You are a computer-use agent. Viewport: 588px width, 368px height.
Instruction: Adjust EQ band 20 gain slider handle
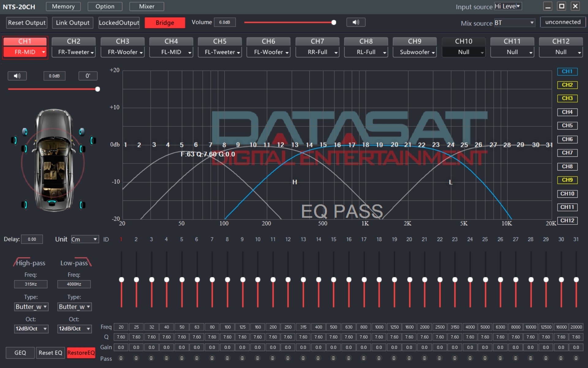point(409,280)
